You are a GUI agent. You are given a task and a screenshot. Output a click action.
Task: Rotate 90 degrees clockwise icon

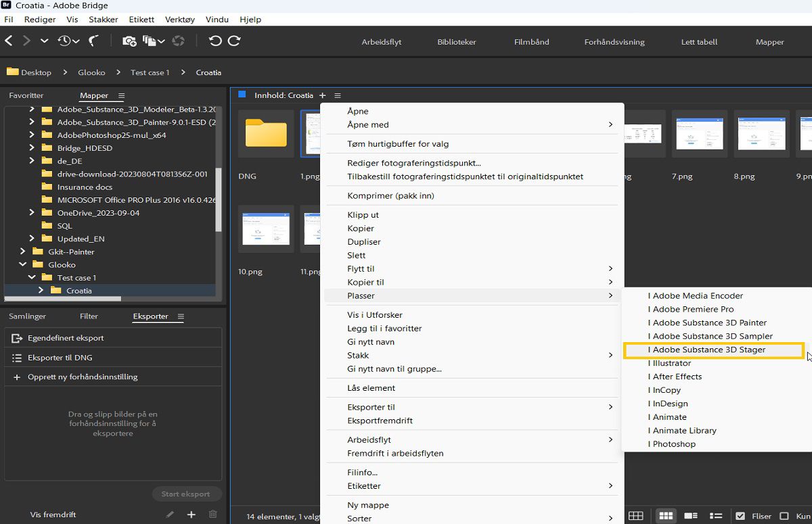point(234,41)
